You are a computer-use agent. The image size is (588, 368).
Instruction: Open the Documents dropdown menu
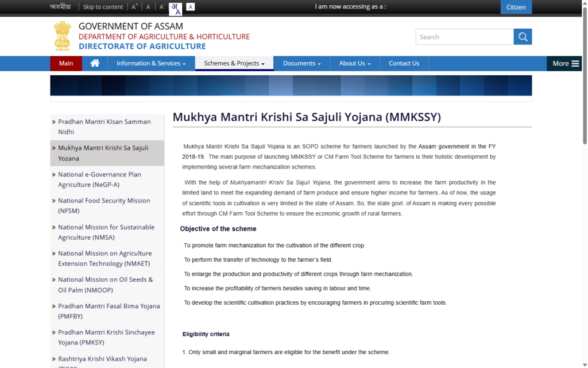coord(301,63)
